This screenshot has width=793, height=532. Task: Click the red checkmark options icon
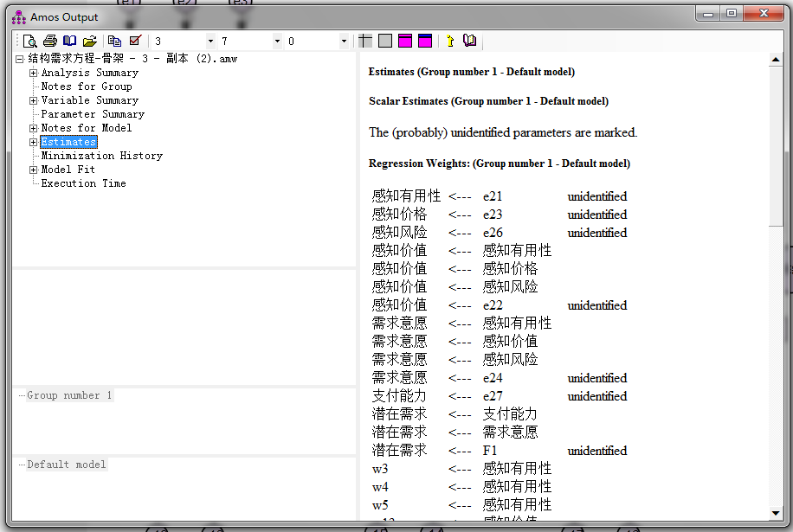[135, 41]
